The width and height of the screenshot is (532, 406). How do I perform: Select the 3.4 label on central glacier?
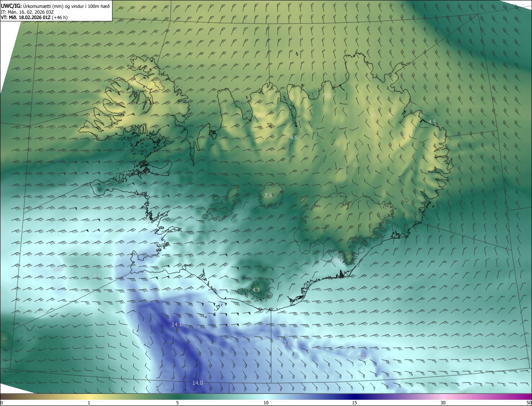pyautogui.click(x=268, y=195)
